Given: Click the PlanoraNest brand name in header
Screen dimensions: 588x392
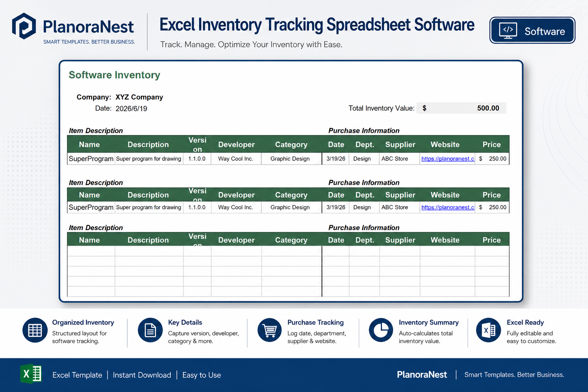Looking at the screenshot, I should pos(88,27).
